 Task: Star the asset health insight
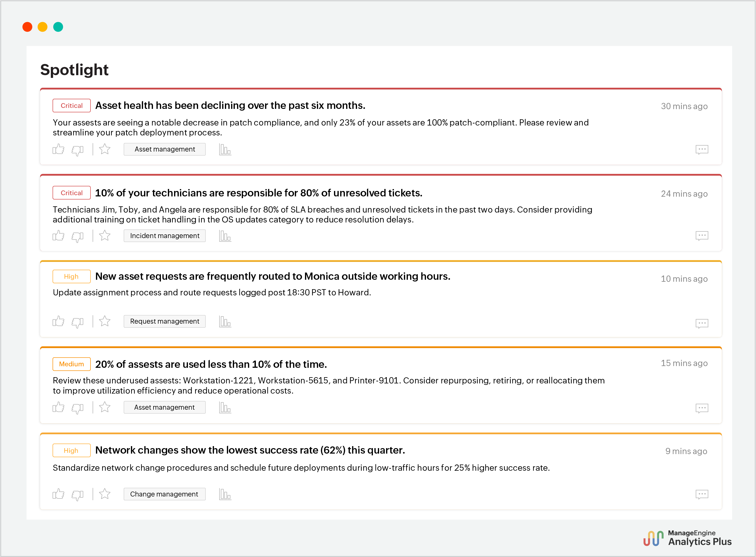click(105, 149)
